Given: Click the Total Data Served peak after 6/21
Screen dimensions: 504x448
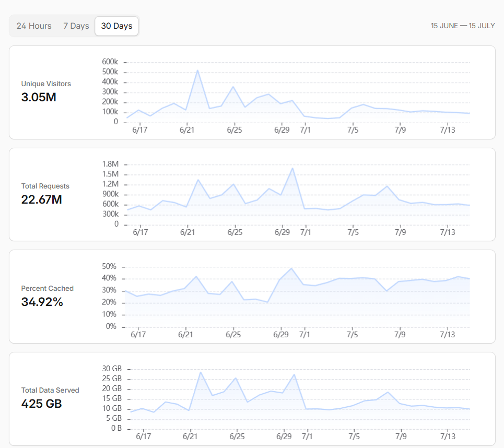Looking at the screenshot, I should [201, 372].
